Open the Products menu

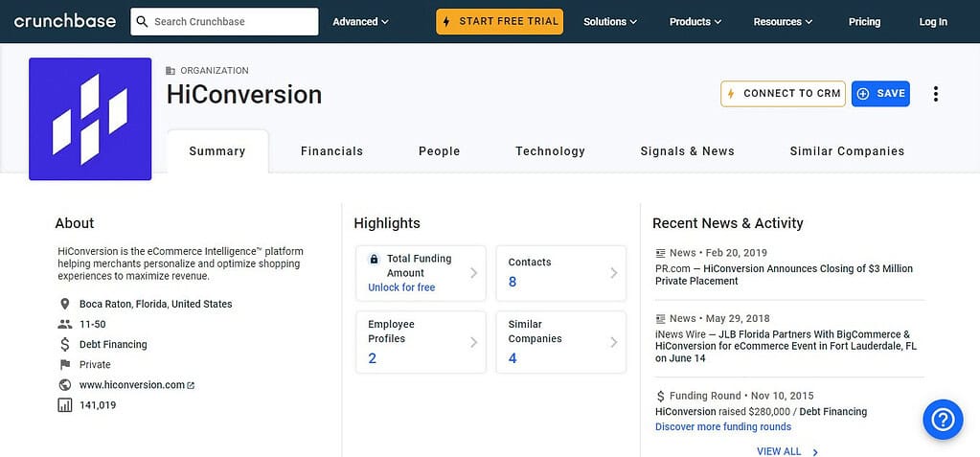(x=695, y=22)
